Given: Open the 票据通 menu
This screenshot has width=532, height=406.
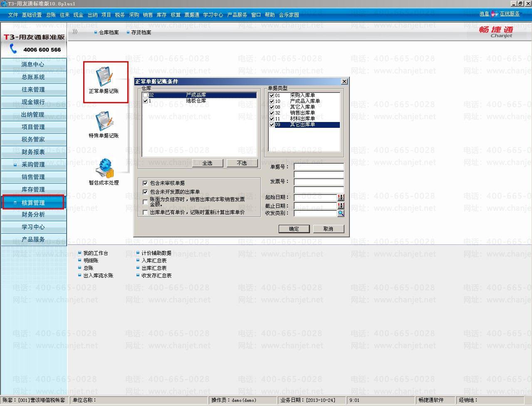Looking at the screenshot, I should [192, 15].
